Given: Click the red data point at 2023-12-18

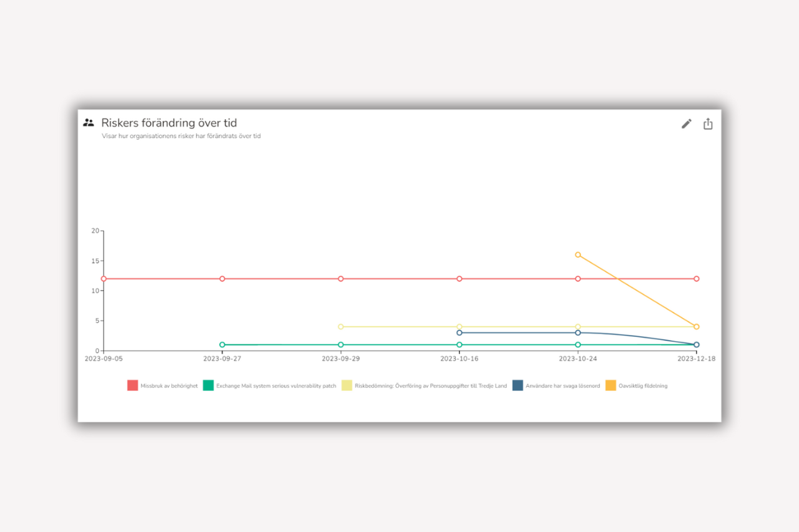Looking at the screenshot, I should (697, 279).
